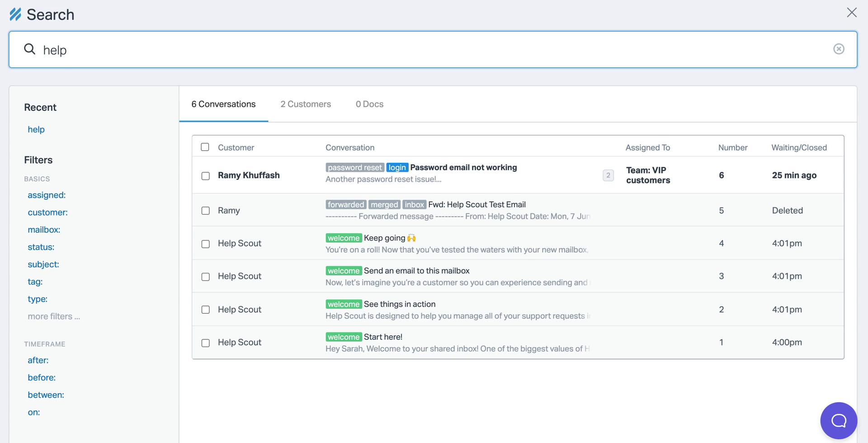
Task: Click the Conversation column header
Action: tap(350, 147)
